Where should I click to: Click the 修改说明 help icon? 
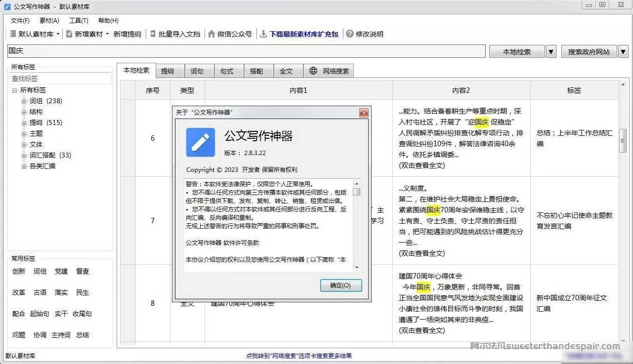click(x=350, y=34)
